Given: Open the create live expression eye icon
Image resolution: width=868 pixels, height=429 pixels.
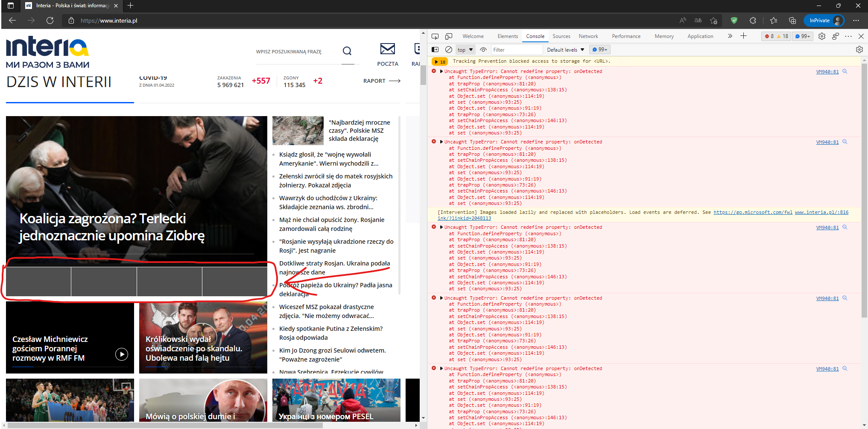Looking at the screenshot, I should pyautogui.click(x=483, y=50).
